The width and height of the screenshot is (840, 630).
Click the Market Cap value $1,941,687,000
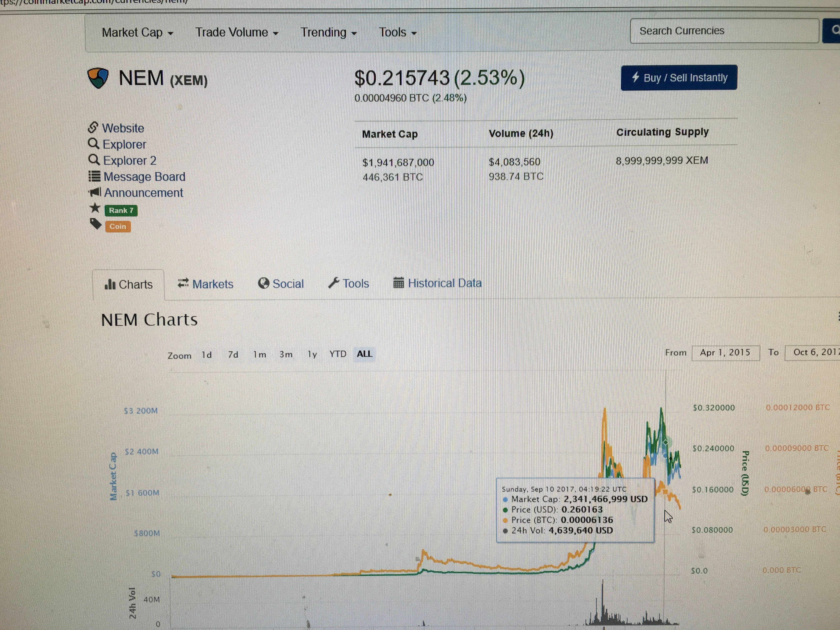[398, 162]
